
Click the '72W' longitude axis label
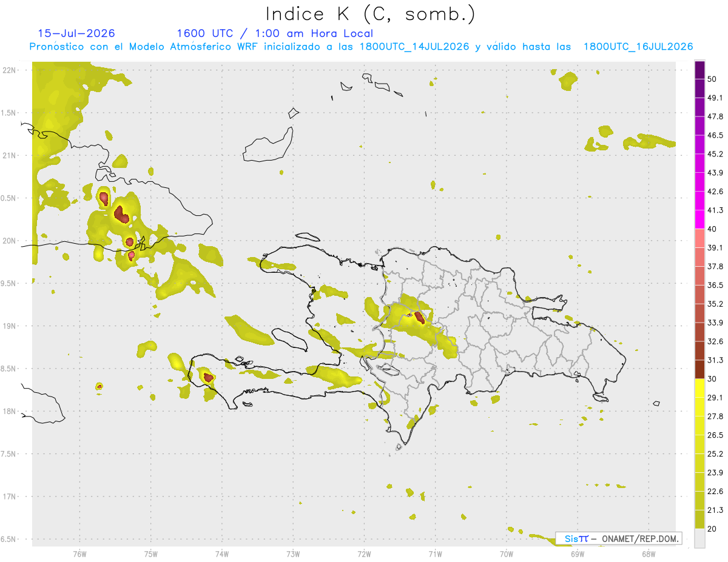coord(364,554)
